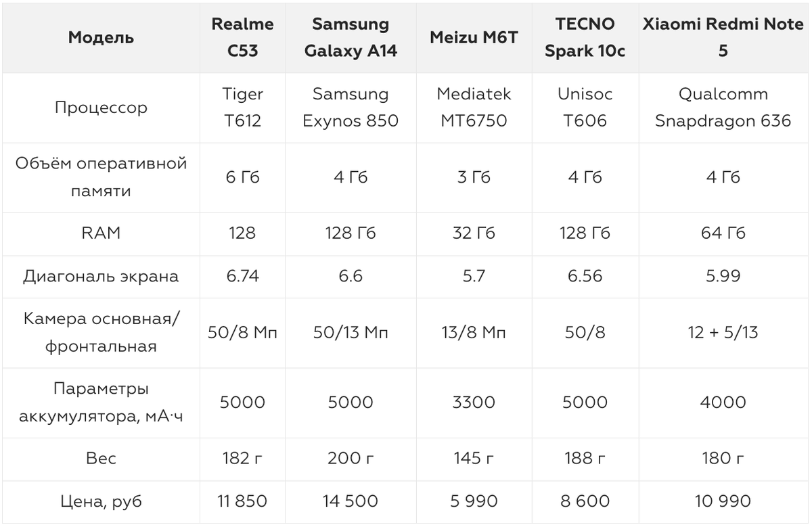The width and height of the screenshot is (812, 527).
Task: Select the Камера основная/фронтальная label
Action: click(101, 333)
